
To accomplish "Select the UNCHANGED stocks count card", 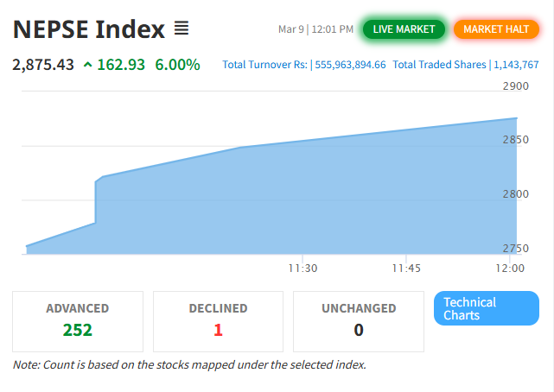I will click(x=359, y=320).
